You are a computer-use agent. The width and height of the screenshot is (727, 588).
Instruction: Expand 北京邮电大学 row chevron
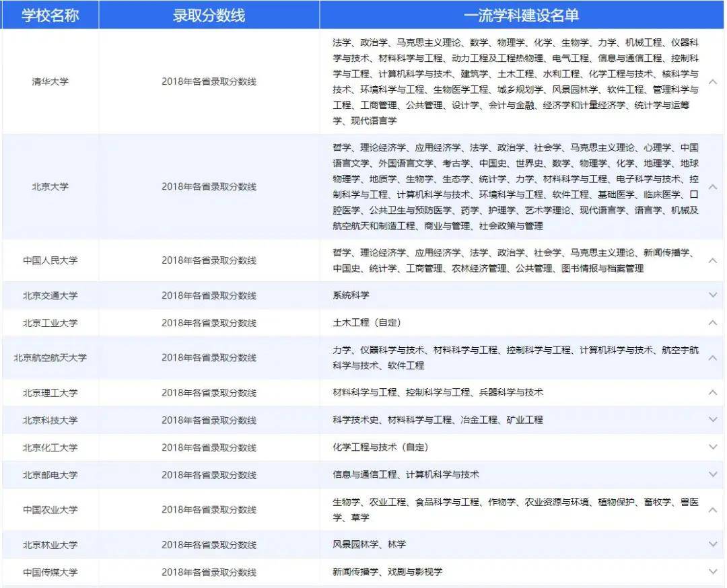pos(713,474)
